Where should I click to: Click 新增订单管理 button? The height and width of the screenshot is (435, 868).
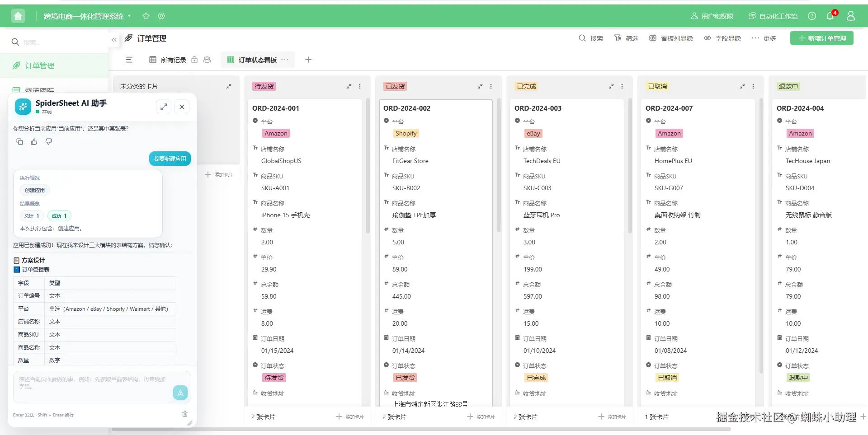[822, 38]
